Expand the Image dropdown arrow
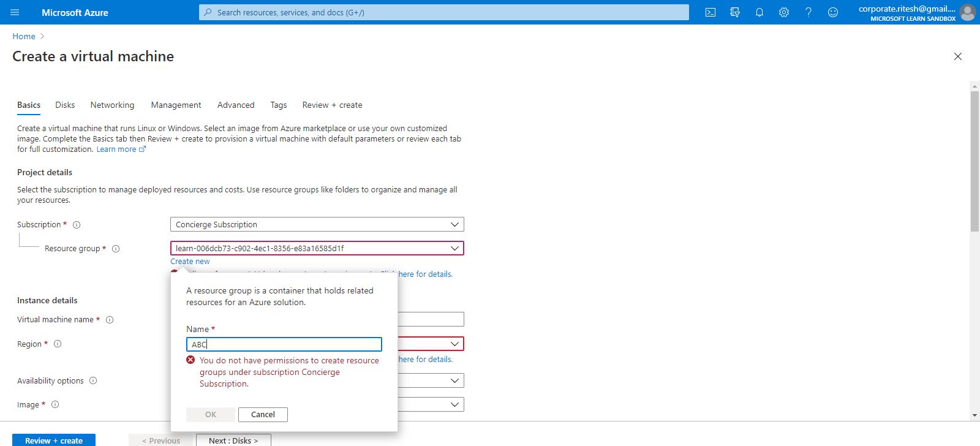 pos(454,404)
